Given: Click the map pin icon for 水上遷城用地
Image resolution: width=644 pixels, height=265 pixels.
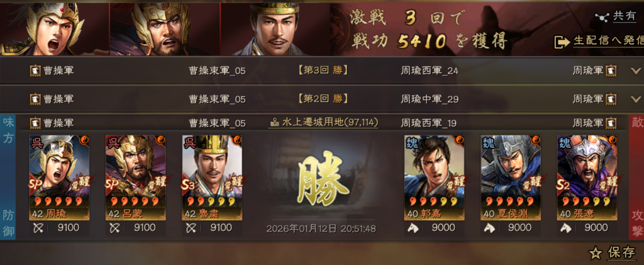Looking at the screenshot, I should click(275, 123).
